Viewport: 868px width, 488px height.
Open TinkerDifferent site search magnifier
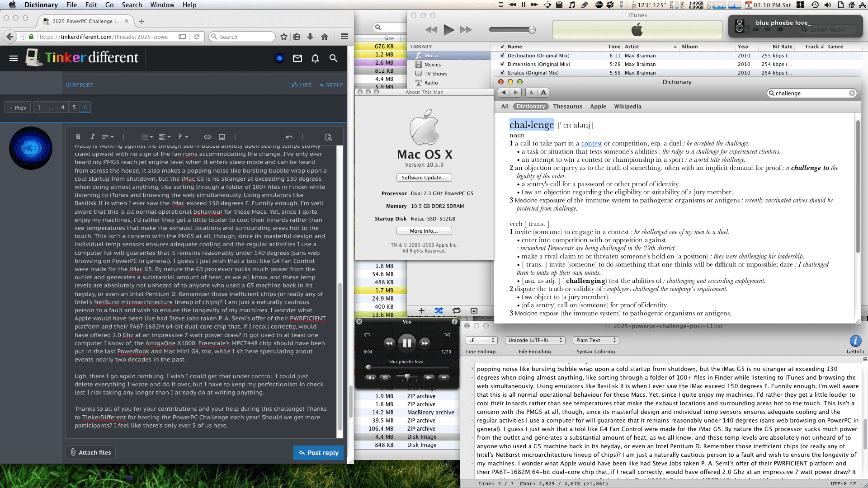(334, 58)
